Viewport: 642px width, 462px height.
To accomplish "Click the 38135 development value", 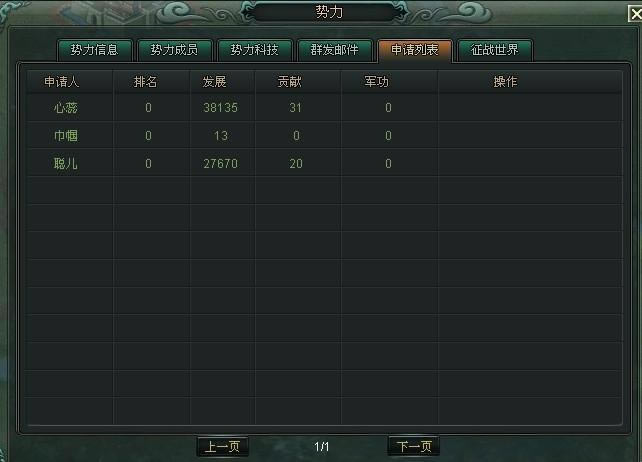I will (220, 108).
